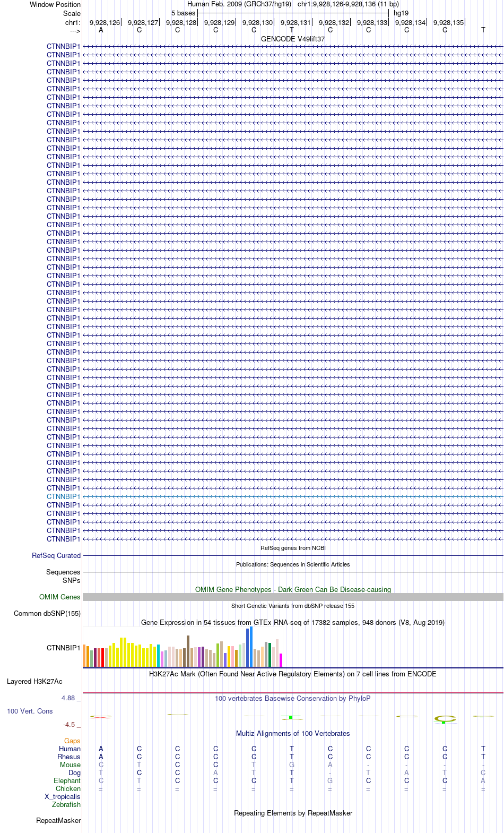Click the Mouse alignment row label
Screen dimensions: 504x833
click(x=70, y=765)
